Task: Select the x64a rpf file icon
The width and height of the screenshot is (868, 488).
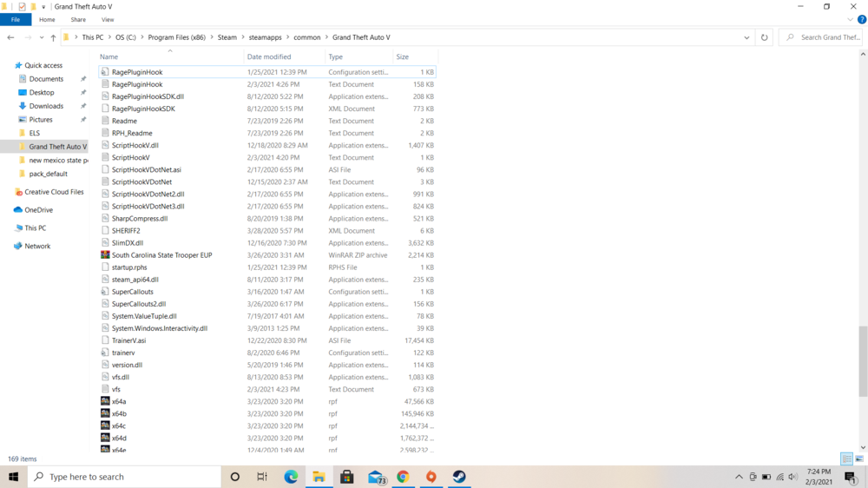Action: click(105, 401)
